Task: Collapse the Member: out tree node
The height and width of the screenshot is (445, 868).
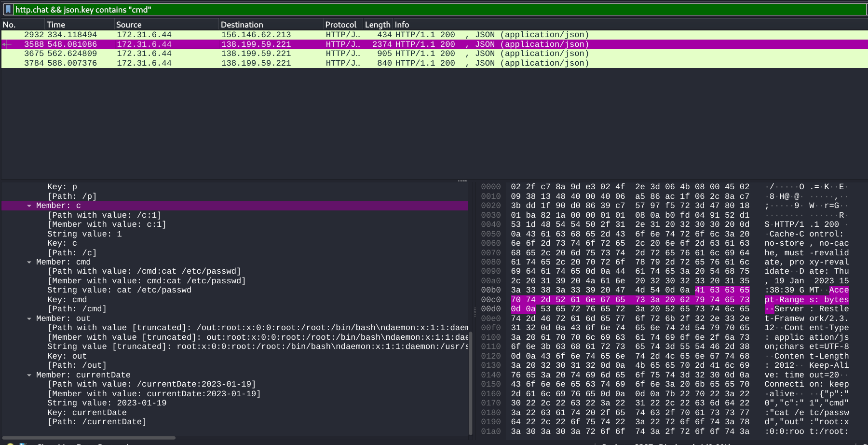Action: click(29, 319)
